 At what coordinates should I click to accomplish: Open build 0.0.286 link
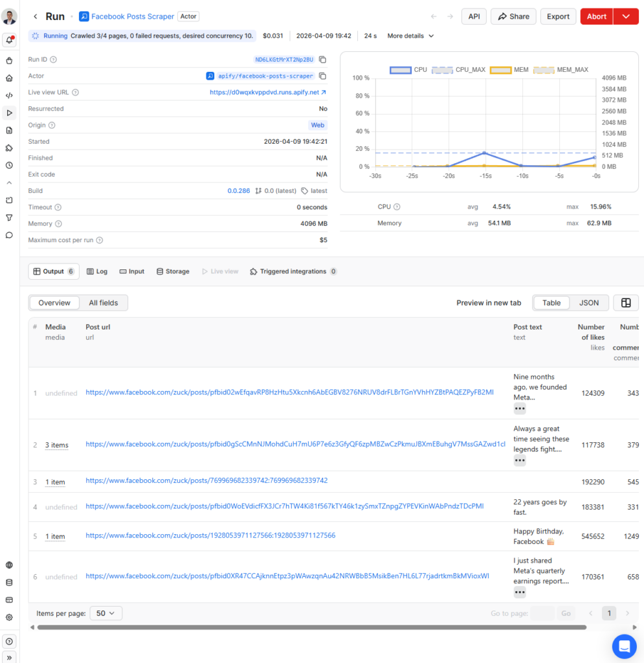coord(239,191)
